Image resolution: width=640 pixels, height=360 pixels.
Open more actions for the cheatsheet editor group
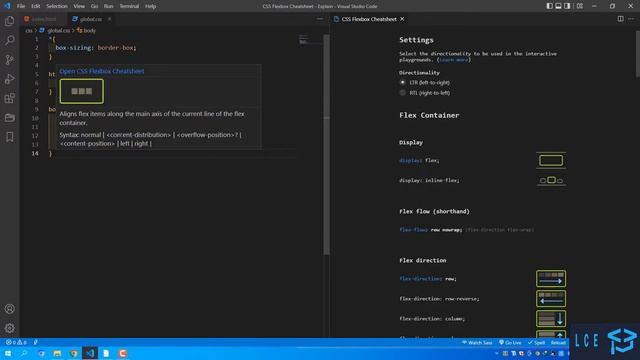(631, 19)
